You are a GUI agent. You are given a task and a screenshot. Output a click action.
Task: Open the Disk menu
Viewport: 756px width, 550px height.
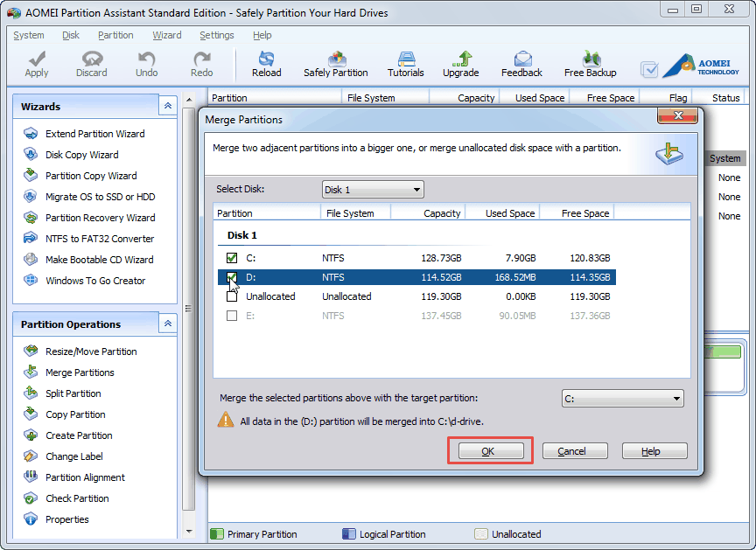pyautogui.click(x=71, y=35)
